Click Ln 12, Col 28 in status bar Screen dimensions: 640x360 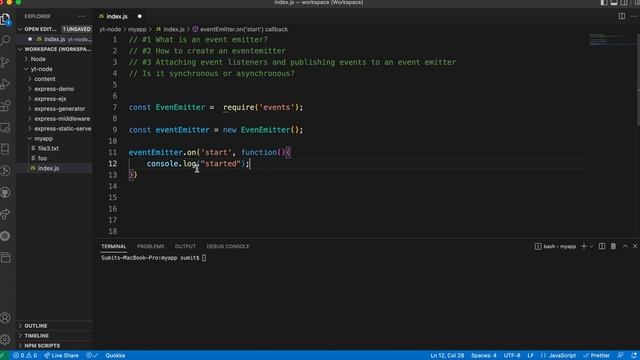pyautogui.click(x=447, y=356)
